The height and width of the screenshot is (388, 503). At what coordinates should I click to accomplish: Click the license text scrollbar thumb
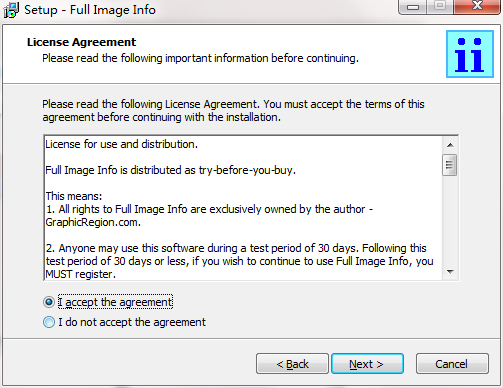[x=450, y=165]
